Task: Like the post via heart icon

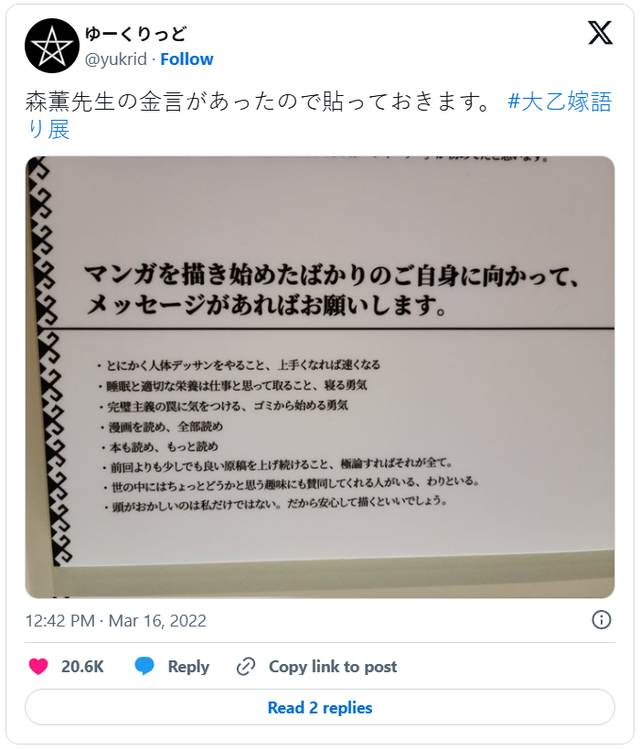Action: pyautogui.click(x=38, y=666)
